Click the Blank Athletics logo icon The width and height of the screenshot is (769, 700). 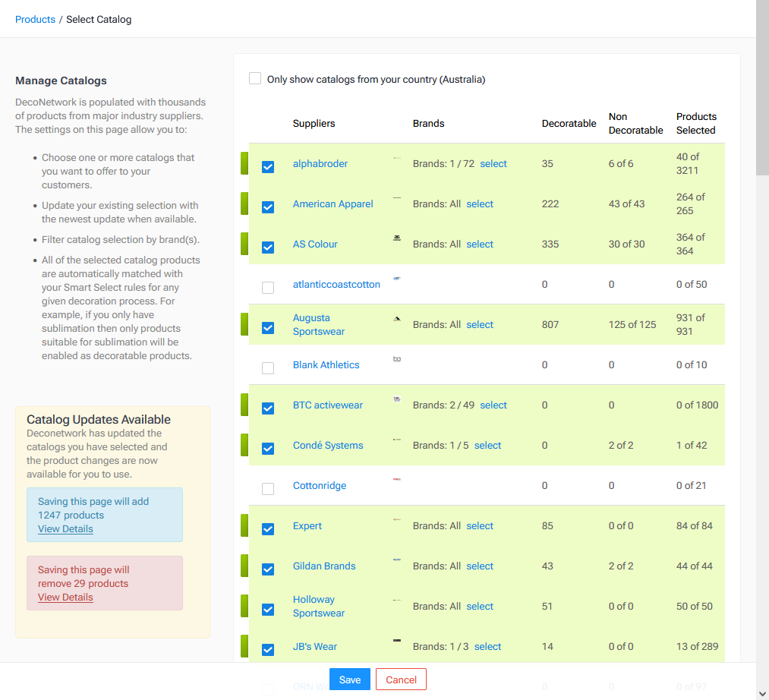coord(397,359)
